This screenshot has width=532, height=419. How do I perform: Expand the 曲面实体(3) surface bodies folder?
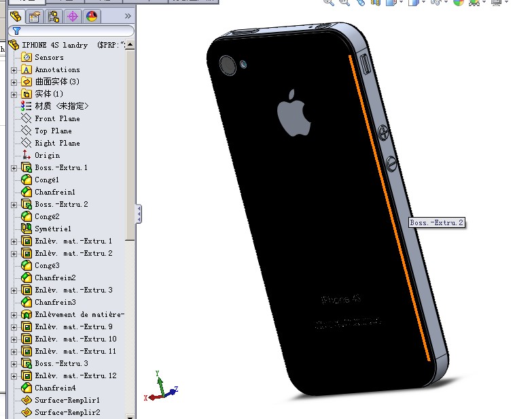point(14,82)
